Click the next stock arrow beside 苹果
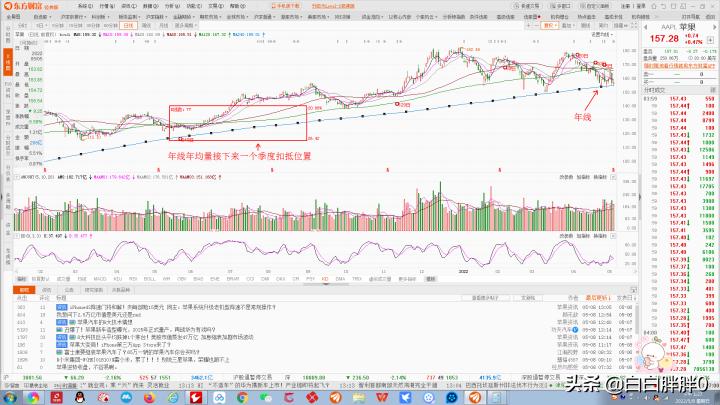 (x=714, y=27)
